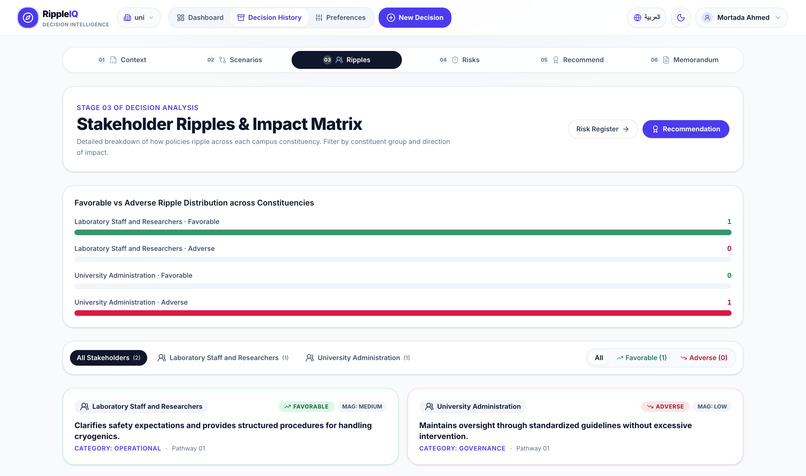The image size is (806, 476).
Task: Click the chevron next to Mortada Ahmed
Action: [778, 17]
